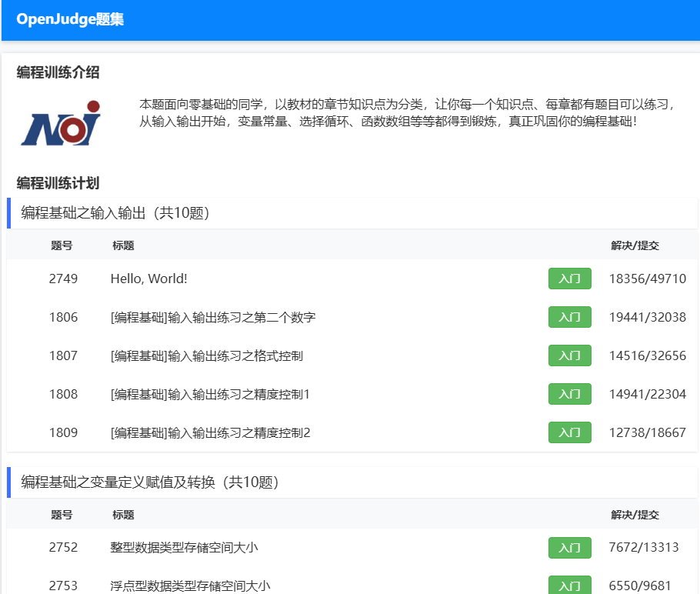This screenshot has height=594, width=700.
Task: Open problem 输入输出练习之格式控制
Action: 207,355
